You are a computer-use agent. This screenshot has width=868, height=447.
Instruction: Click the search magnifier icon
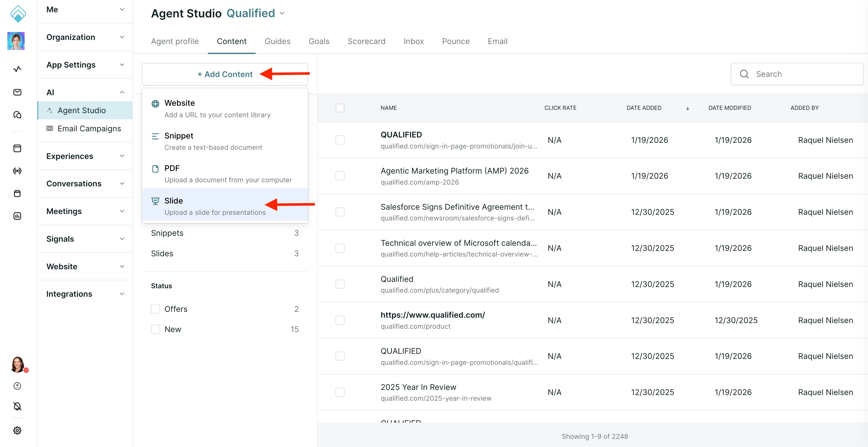(744, 74)
